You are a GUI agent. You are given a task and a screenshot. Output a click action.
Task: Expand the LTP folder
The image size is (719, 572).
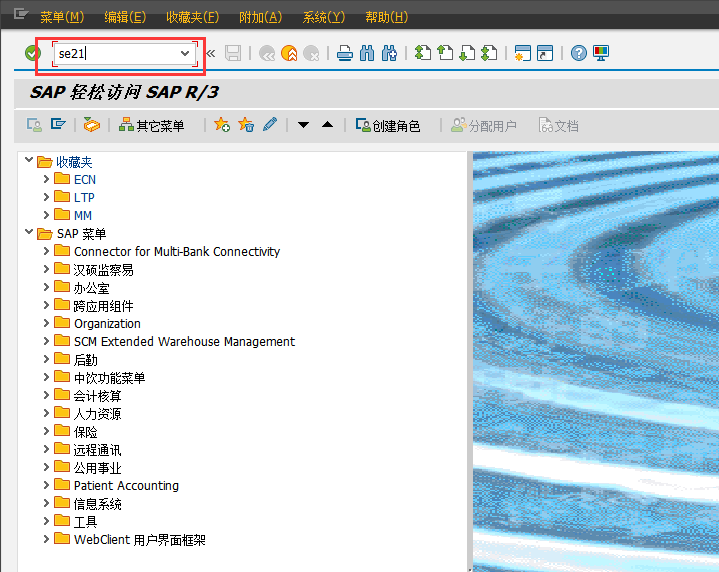tap(46, 197)
